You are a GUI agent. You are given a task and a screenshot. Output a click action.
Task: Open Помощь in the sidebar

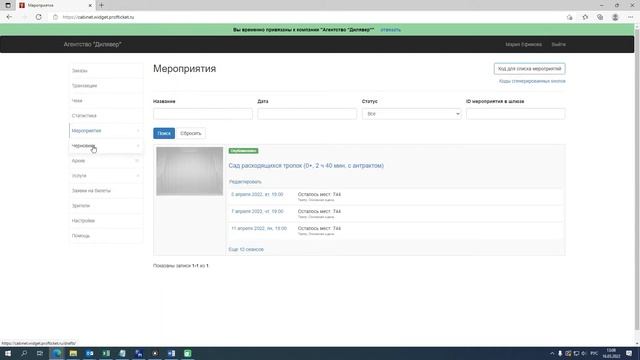[x=106, y=236]
